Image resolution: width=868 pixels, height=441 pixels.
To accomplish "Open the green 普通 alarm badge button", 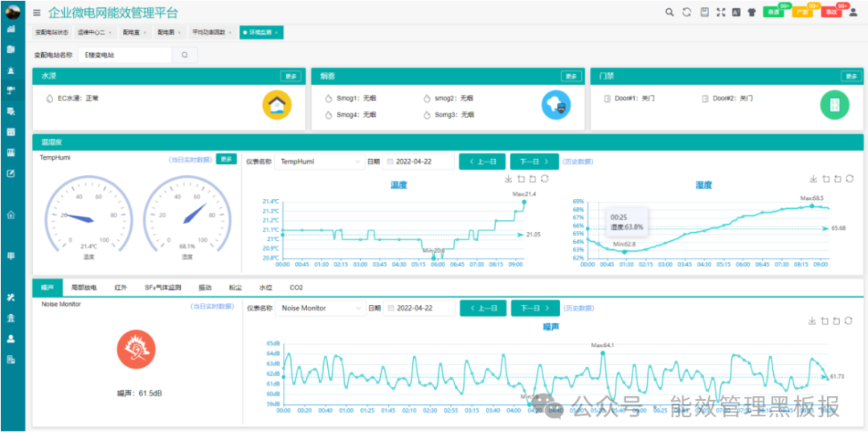I will [773, 11].
